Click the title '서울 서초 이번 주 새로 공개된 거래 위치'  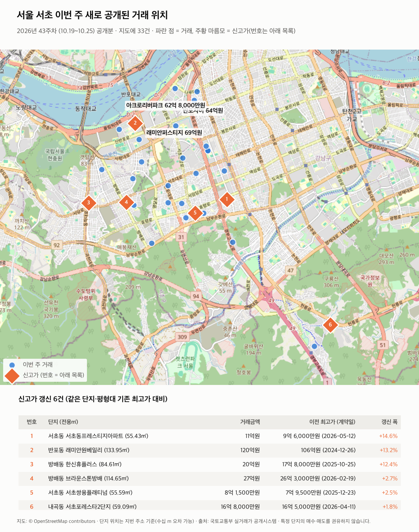click(x=93, y=15)
